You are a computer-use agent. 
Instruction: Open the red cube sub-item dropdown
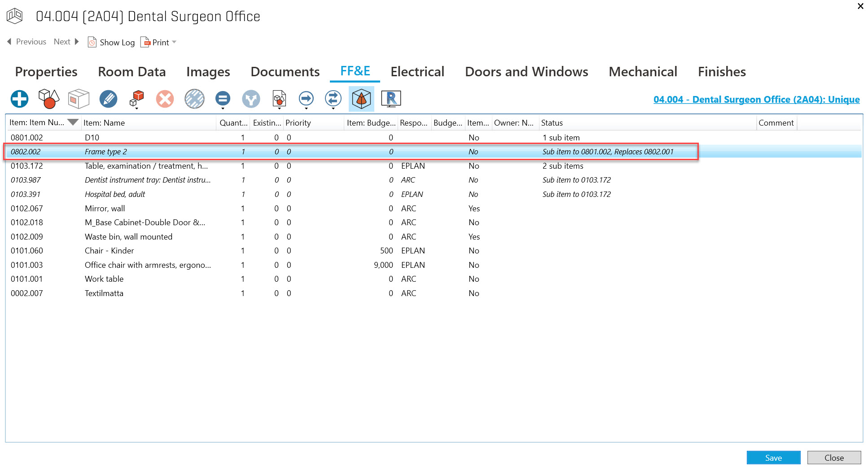(136, 108)
